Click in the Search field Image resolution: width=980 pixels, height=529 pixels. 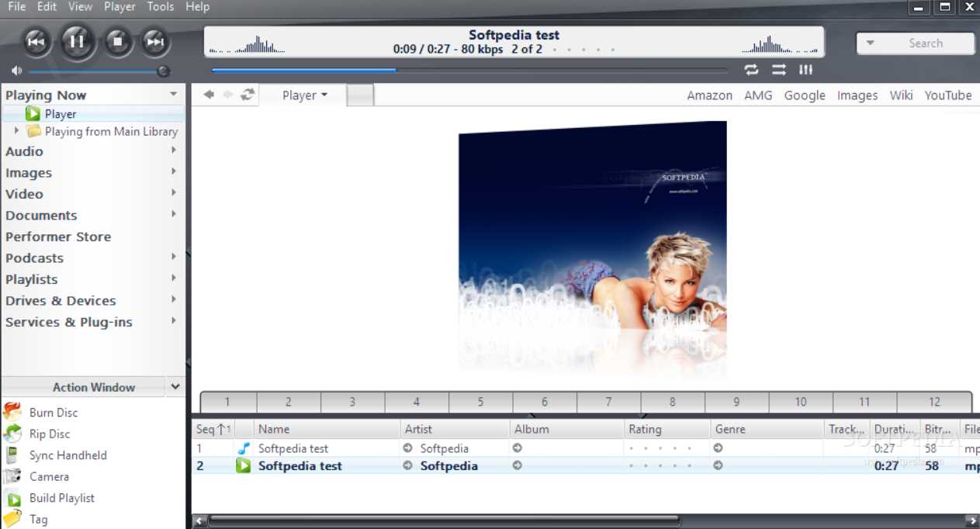(x=926, y=43)
